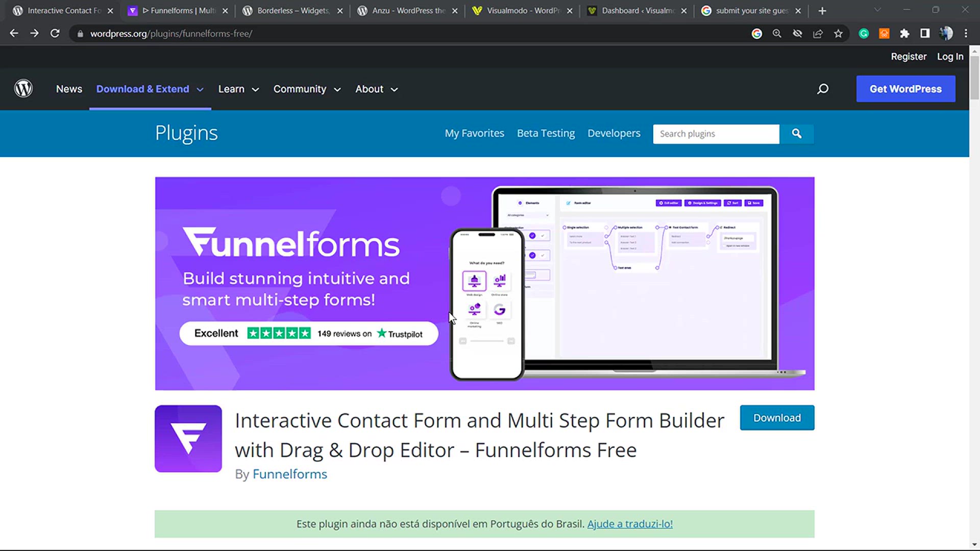The image size is (980, 551).
Task: Open the Chrome profile avatar
Action: point(946,34)
